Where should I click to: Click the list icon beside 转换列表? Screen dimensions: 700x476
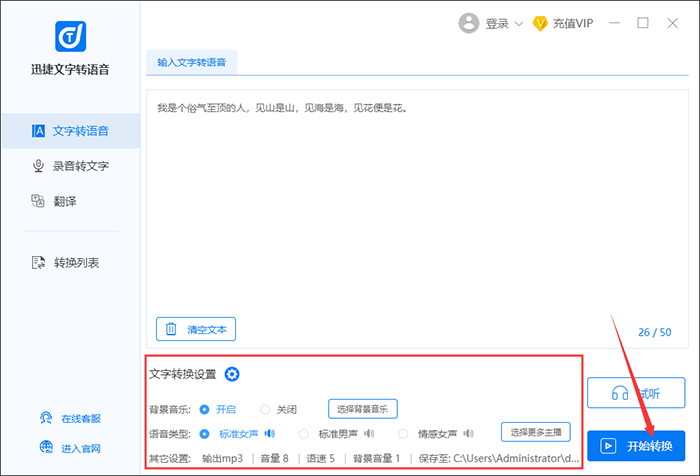click(38, 263)
